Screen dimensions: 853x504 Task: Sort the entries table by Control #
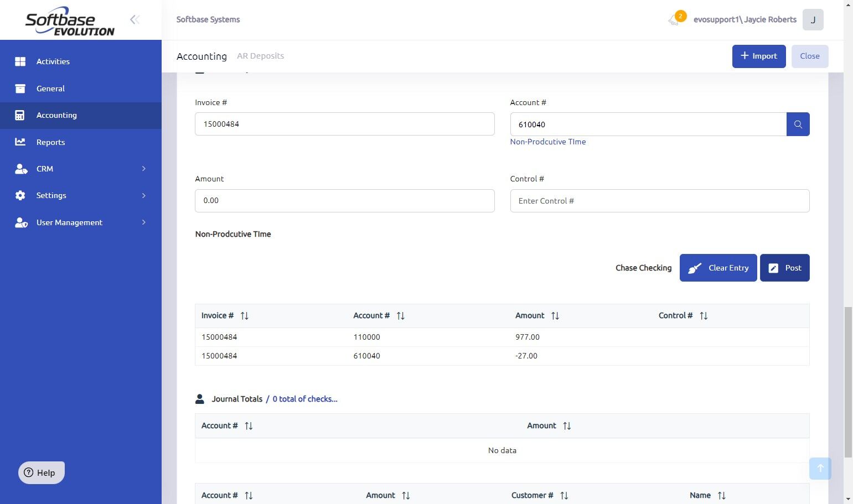point(703,316)
